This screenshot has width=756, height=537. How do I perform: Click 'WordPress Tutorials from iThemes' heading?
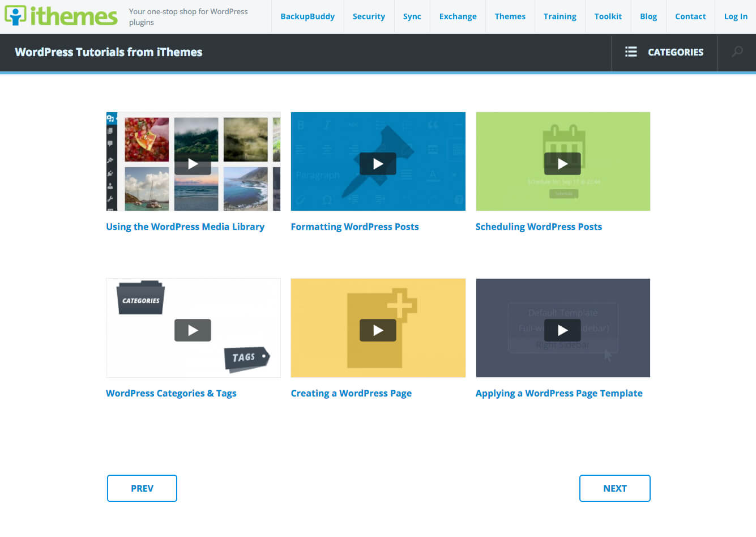109,52
